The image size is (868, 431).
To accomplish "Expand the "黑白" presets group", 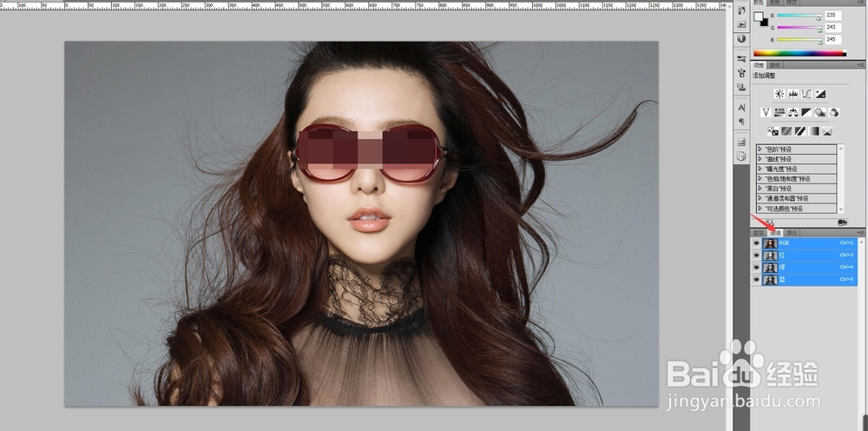I will [x=760, y=189].
